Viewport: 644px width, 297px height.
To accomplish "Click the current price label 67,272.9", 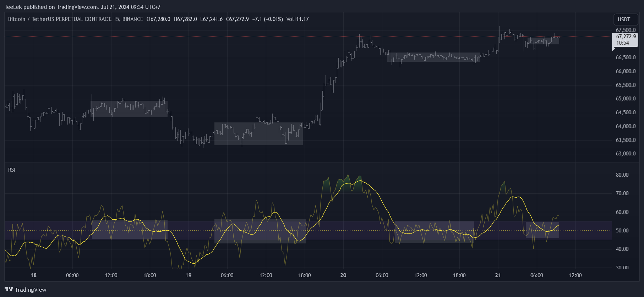I will pos(626,37).
